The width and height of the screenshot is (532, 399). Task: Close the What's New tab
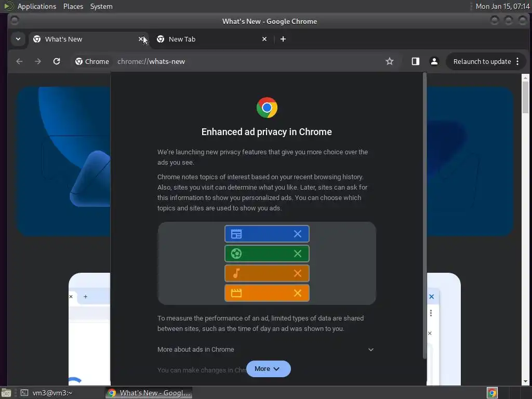point(141,39)
